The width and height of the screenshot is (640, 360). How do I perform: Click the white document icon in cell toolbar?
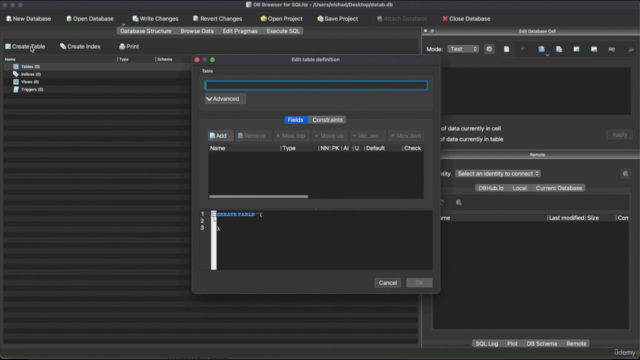click(x=507, y=49)
